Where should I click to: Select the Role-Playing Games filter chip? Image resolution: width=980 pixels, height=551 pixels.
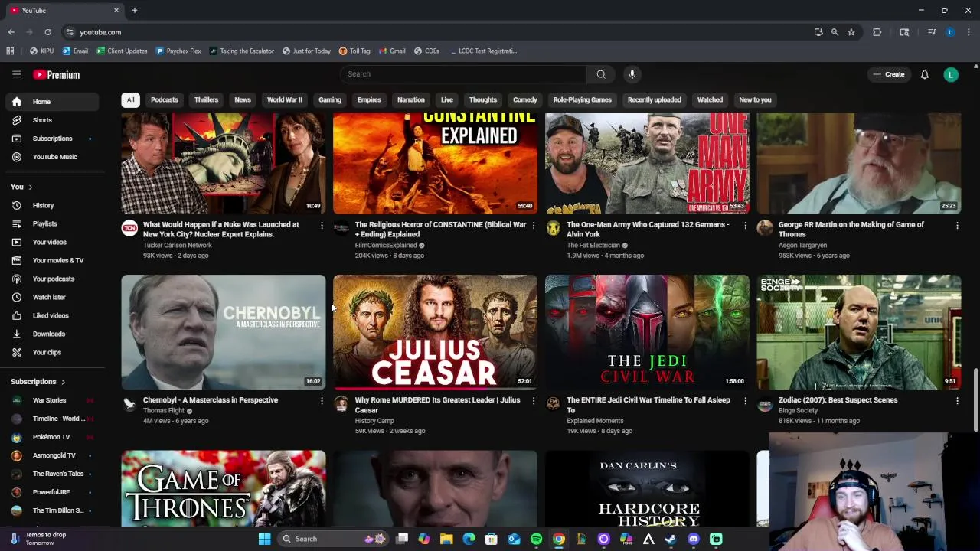(x=582, y=99)
